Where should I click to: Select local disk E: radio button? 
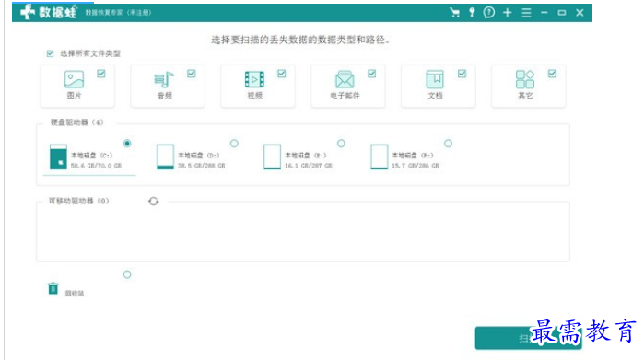341,144
